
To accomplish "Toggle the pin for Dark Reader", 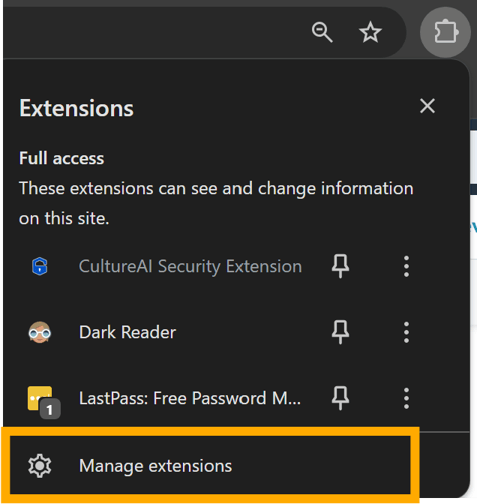I will coord(340,332).
